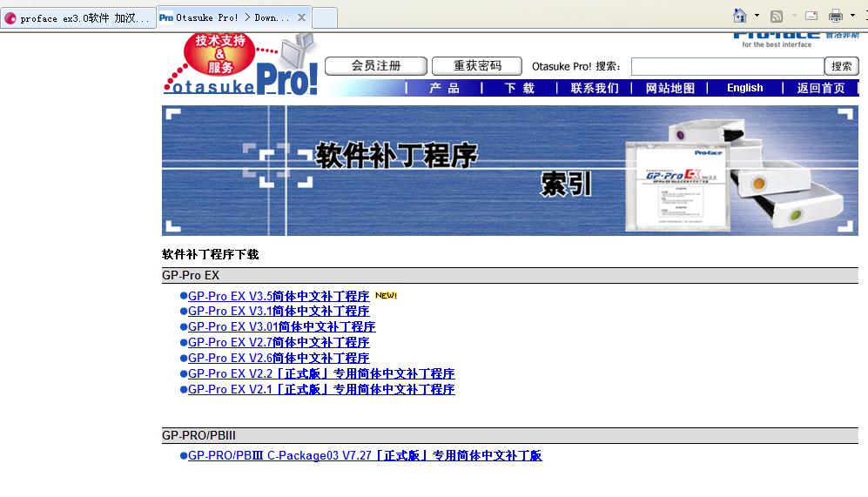The width and height of the screenshot is (868, 497).
Task: Expand the RSS feeds dropdown arrow
Action: tap(792, 16)
